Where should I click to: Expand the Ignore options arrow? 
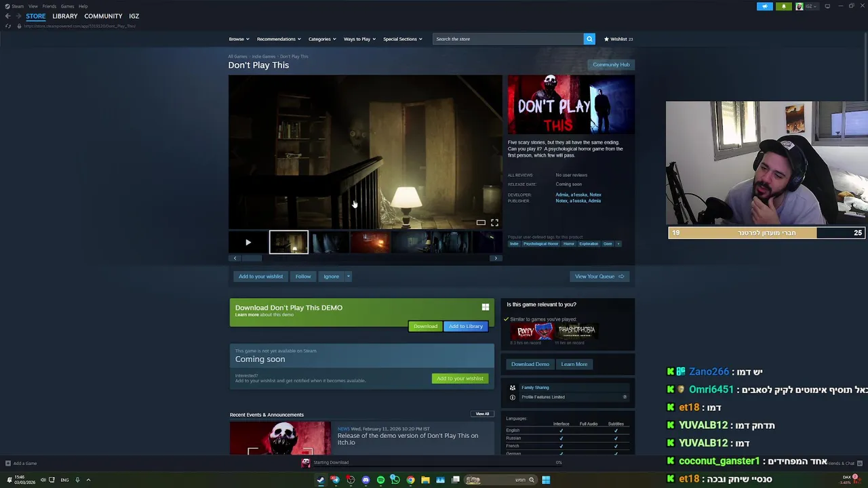click(348, 276)
